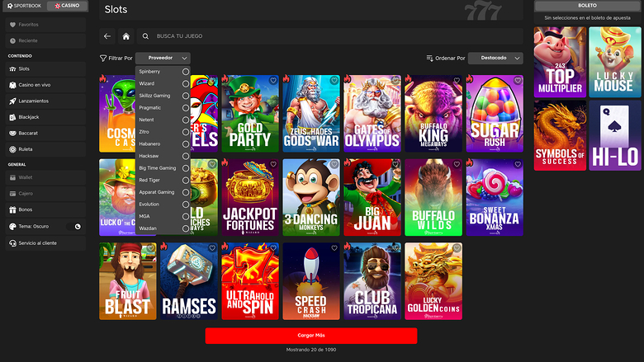
Task: Collapse the Proveedor dropdown
Action: pyautogui.click(x=163, y=59)
